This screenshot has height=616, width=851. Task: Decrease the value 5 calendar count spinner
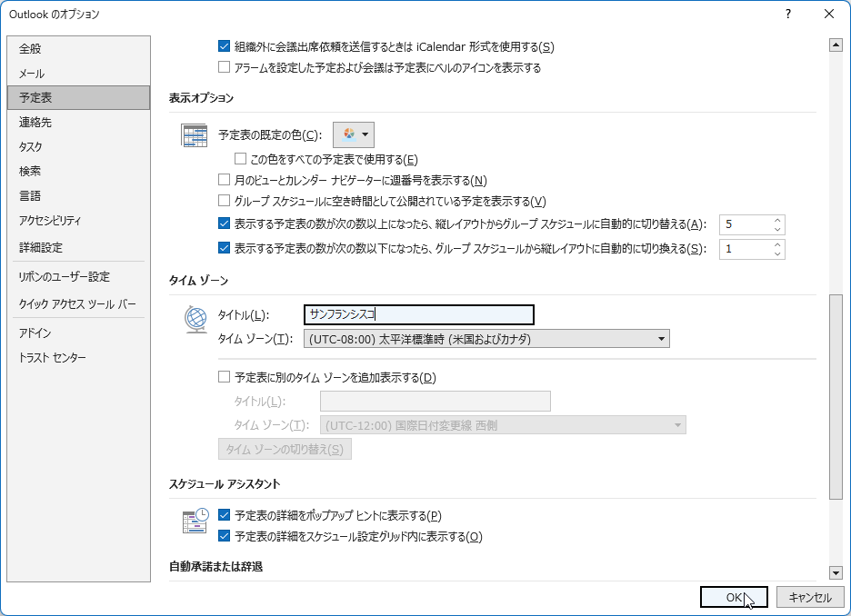point(777,229)
